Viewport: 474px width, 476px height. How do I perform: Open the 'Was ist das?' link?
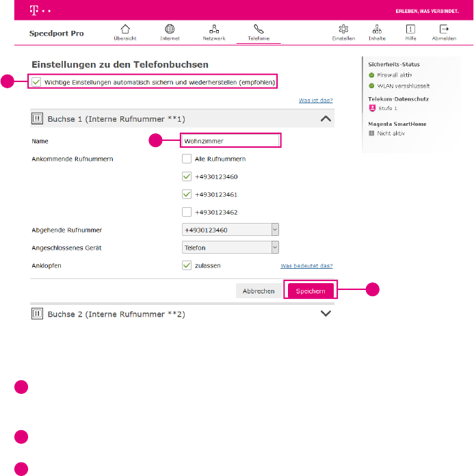[315, 101]
